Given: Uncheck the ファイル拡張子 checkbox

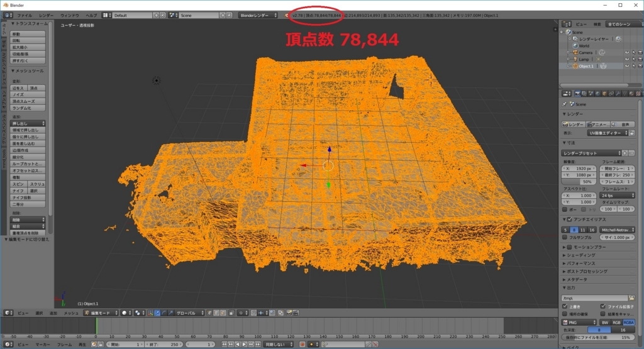Looking at the screenshot, I should click(x=603, y=306).
